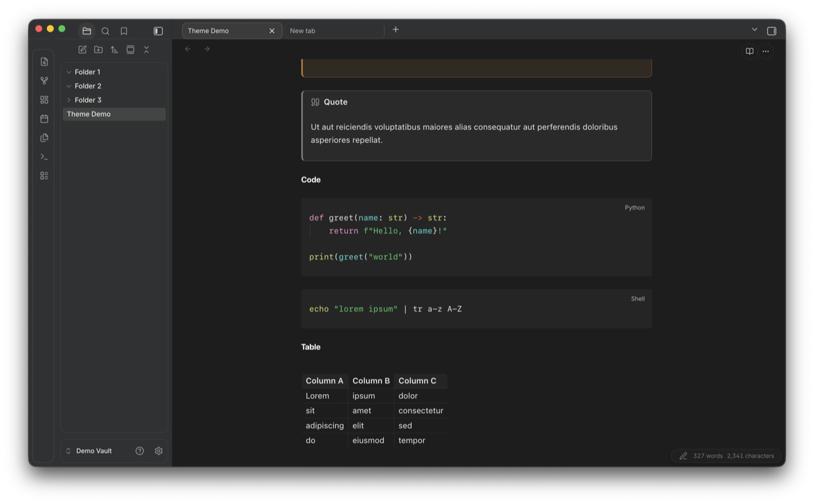Image resolution: width=814 pixels, height=504 pixels.
Task: Toggle the left sidebar collapse icon
Action: [158, 31]
